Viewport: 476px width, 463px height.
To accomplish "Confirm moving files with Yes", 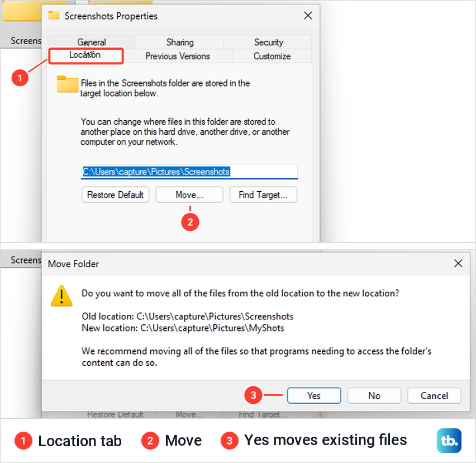I will [314, 395].
